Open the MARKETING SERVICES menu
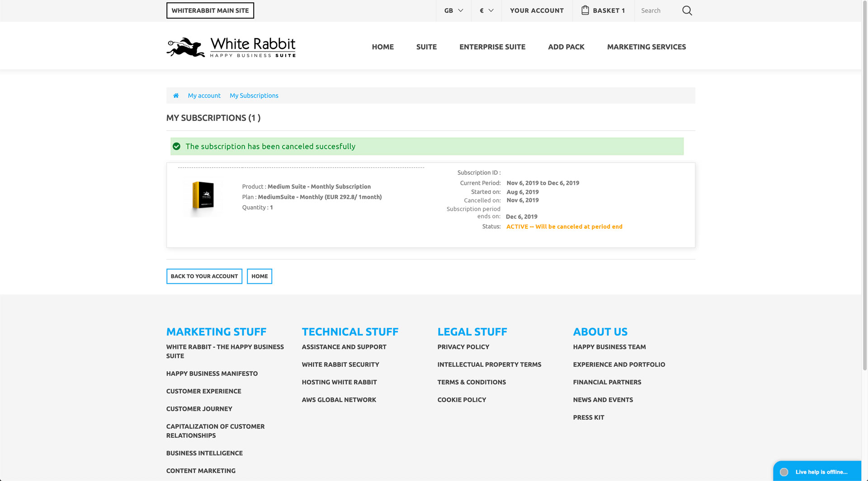Viewport: 868px width, 481px height. [x=646, y=47]
